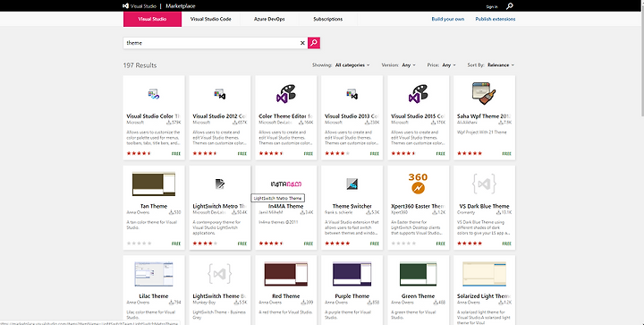Open Tan Theme preview image

(154, 184)
